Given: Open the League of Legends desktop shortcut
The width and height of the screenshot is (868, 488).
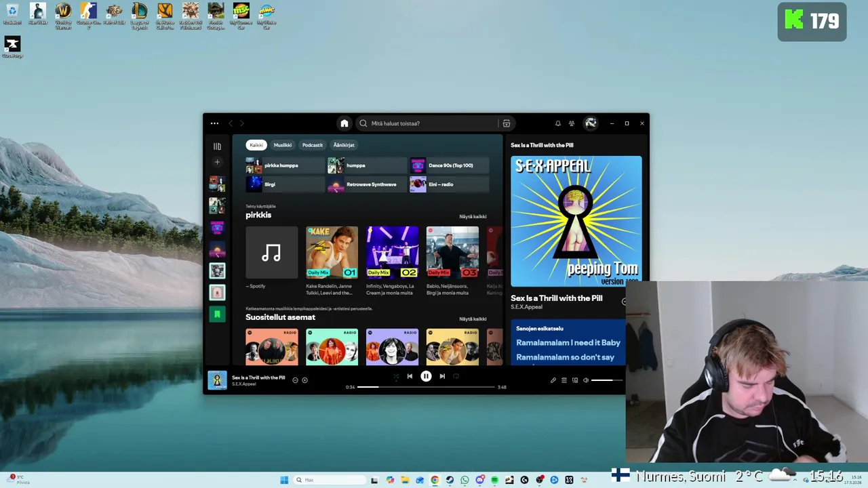Looking at the screenshot, I should (x=140, y=16).
